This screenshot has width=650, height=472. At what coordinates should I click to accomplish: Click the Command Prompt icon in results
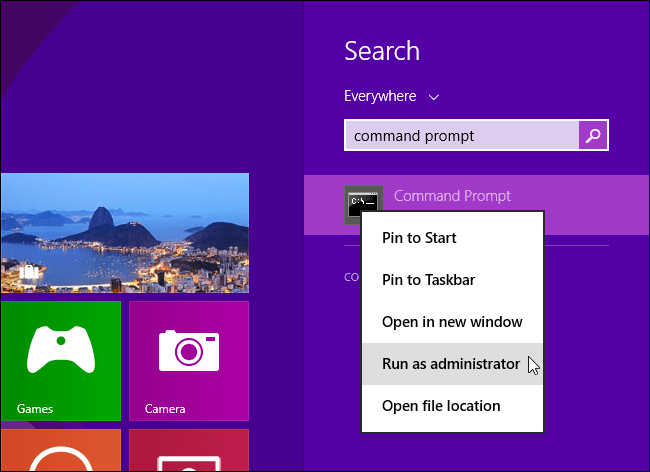(361, 203)
